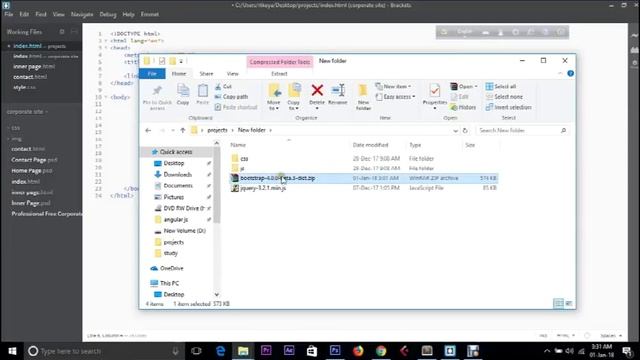This screenshot has width=640, height=360.
Task: Click the Windows Start button
Action: coord(12,351)
